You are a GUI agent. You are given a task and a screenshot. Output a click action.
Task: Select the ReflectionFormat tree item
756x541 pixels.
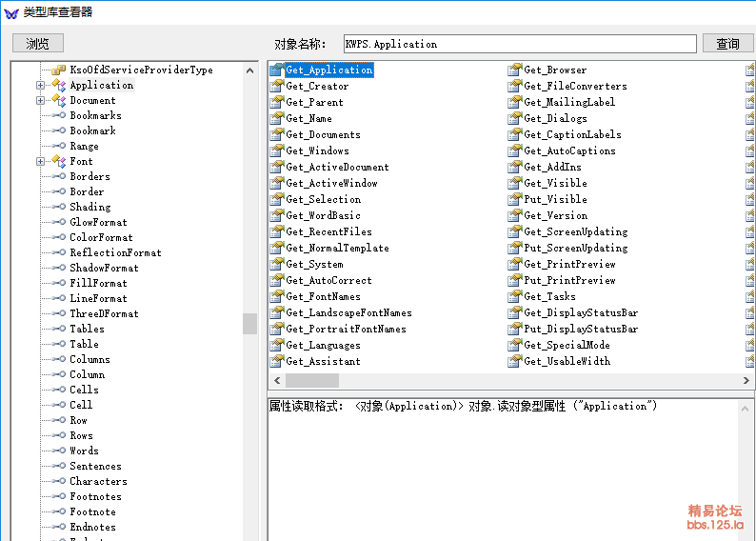pos(116,252)
